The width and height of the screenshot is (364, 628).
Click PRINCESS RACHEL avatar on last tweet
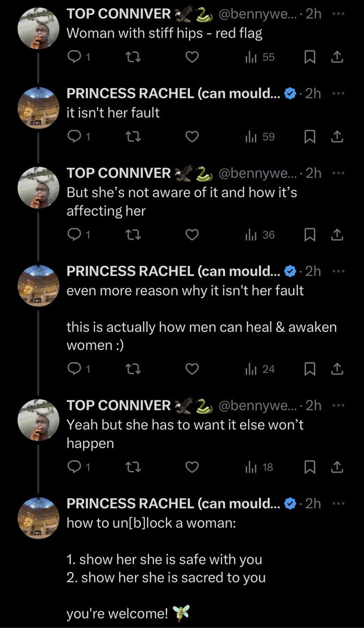coord(39,518)
